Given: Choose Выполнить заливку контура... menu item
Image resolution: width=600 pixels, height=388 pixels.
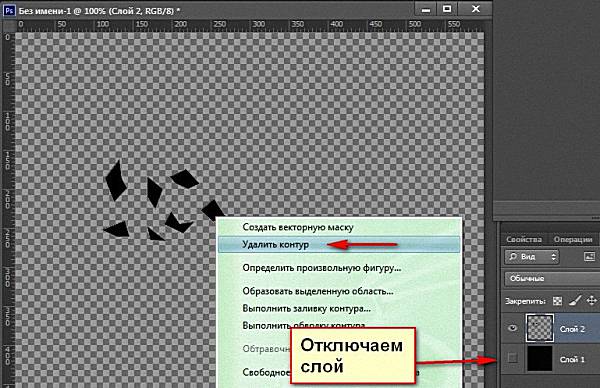Looking at the screenshot, I should click(307, 308).
